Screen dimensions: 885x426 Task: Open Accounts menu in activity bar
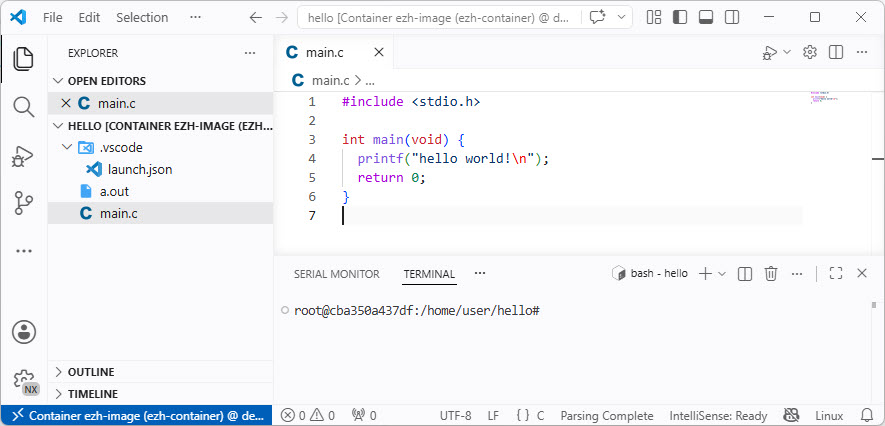[24, 332]
